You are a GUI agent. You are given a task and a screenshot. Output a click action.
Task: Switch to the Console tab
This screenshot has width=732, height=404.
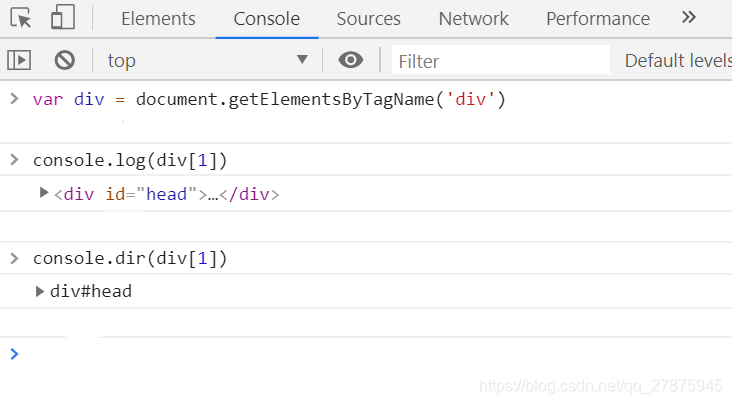tap(267, 19)
